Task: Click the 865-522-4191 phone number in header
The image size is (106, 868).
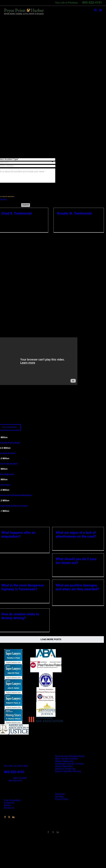Action: pyautogui.click(x=92, y=2)
